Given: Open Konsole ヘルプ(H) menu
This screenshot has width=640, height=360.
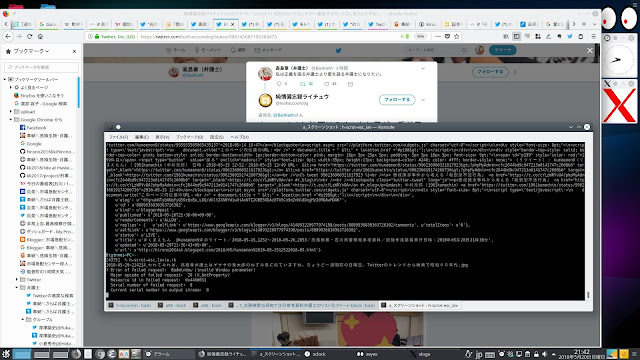Looking at the screenshot, I should (x=240, y=137).
